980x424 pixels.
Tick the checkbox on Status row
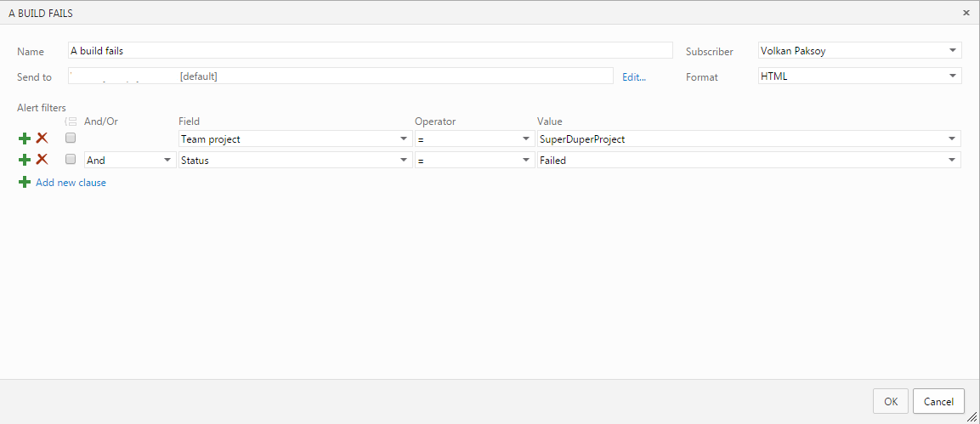(x=71, y=159)
